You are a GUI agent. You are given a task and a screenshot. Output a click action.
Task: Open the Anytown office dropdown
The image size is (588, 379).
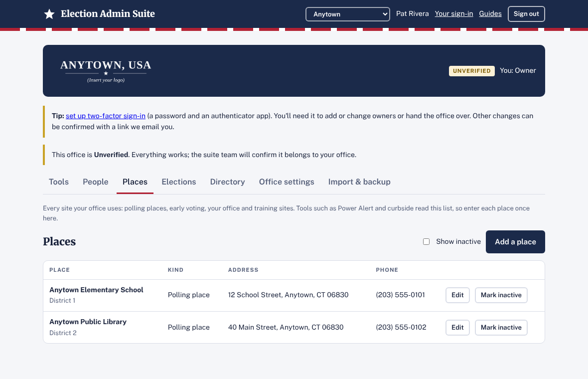pos(348,14)
